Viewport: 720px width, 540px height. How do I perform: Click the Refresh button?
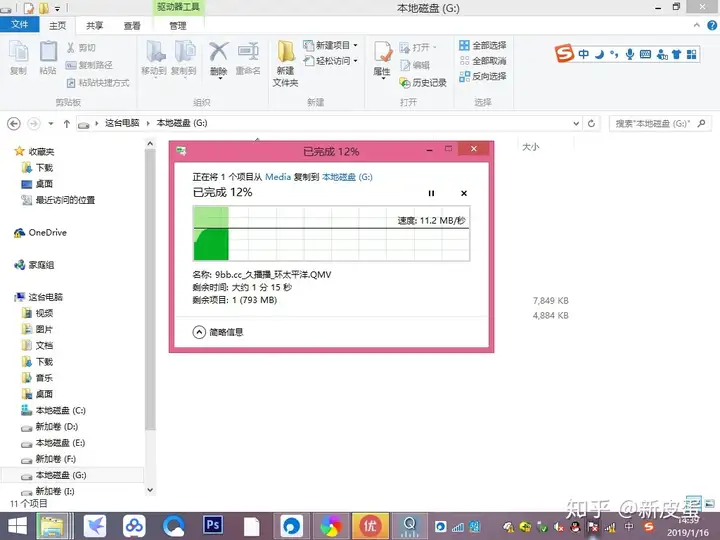point(591,124)
